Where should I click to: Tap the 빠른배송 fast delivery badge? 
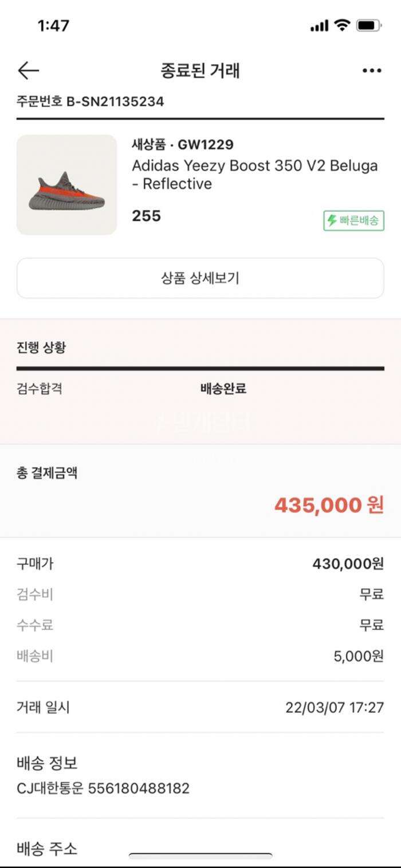click(x=353, y=220)
